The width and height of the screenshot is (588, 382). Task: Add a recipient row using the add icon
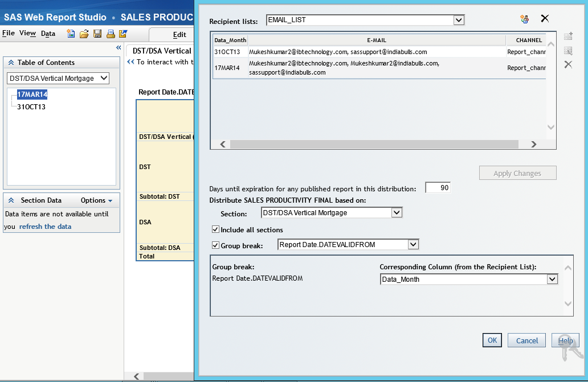click(567, 36)
